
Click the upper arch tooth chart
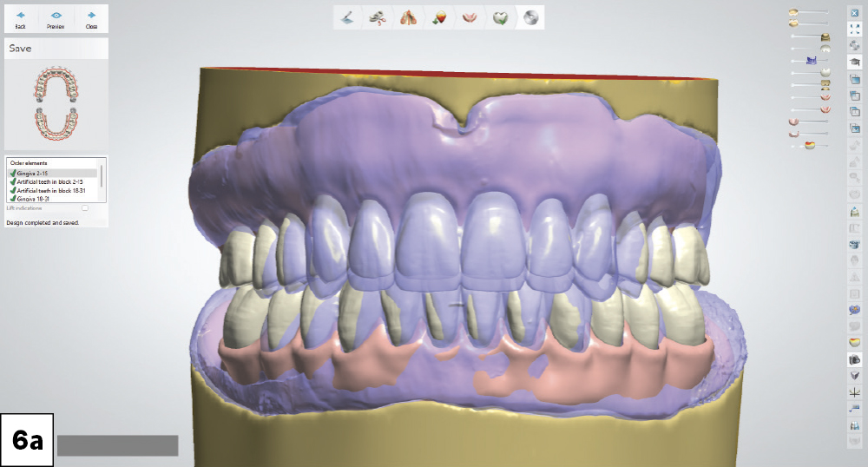point(56,84)
